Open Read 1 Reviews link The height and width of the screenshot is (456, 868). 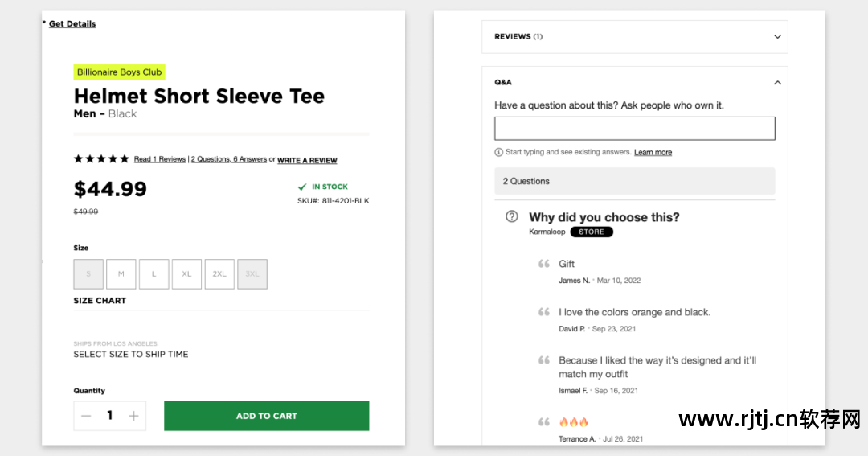tap(159, 159)
